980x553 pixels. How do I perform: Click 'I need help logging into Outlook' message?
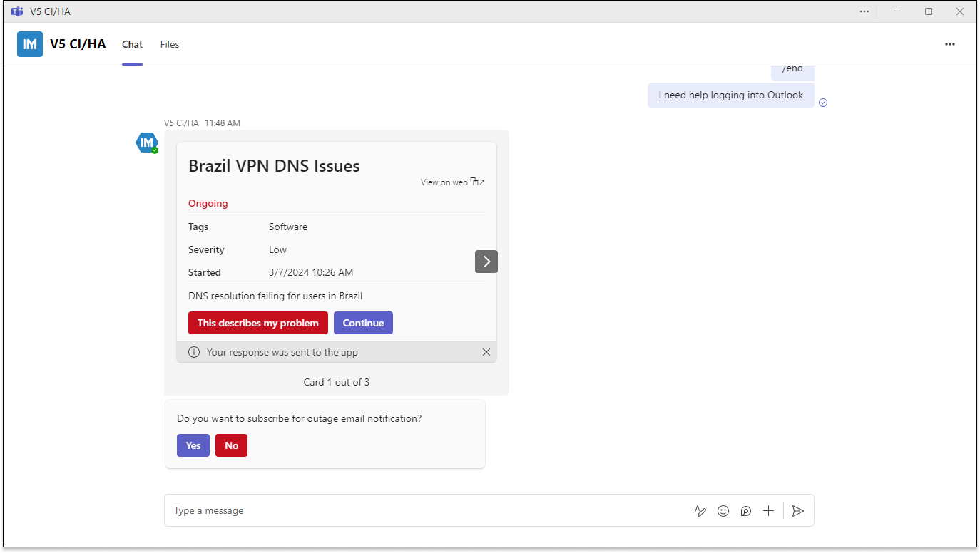pos(730,95)
